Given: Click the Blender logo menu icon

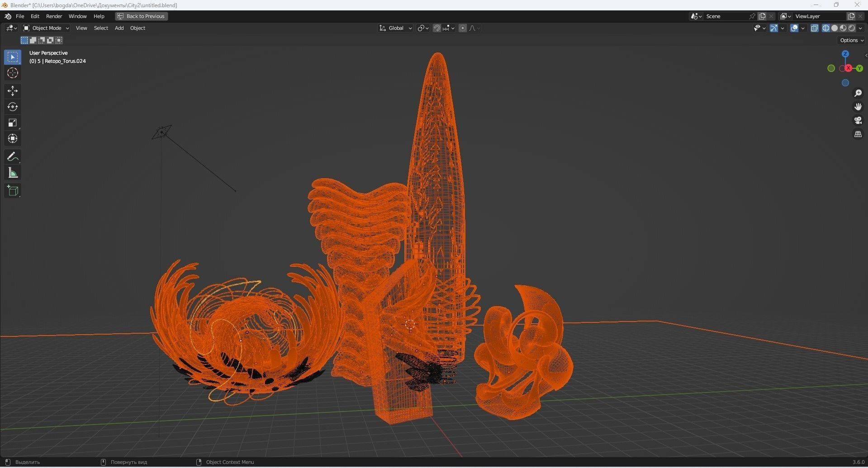Looking at the screenshot, I should click(x=8, y=16).
